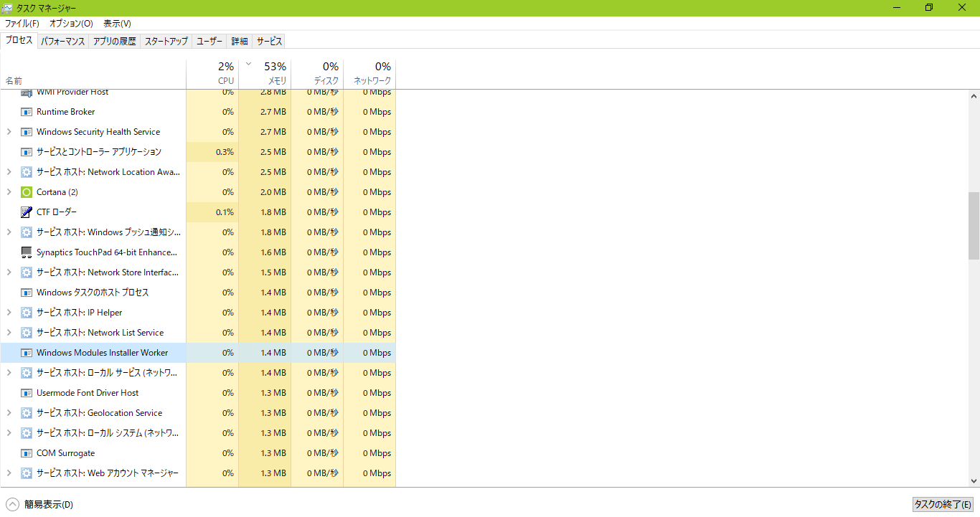This screenshot has height=517, width=980.
Task: Expand the ローカル システム (ネットワーク) service host
Action: 9,433
